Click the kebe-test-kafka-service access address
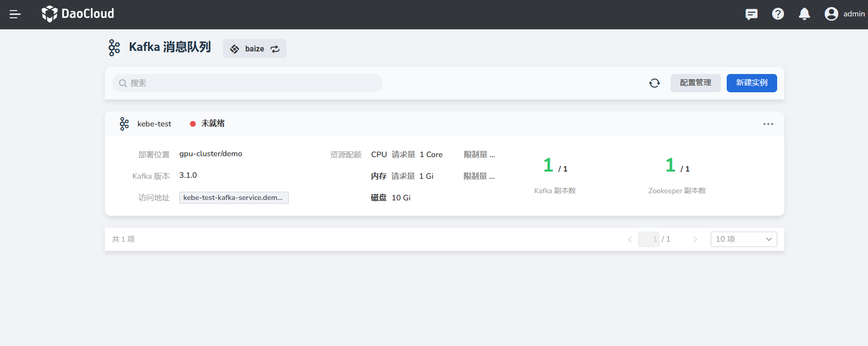 pyautogui.click(x=234, y=198)
